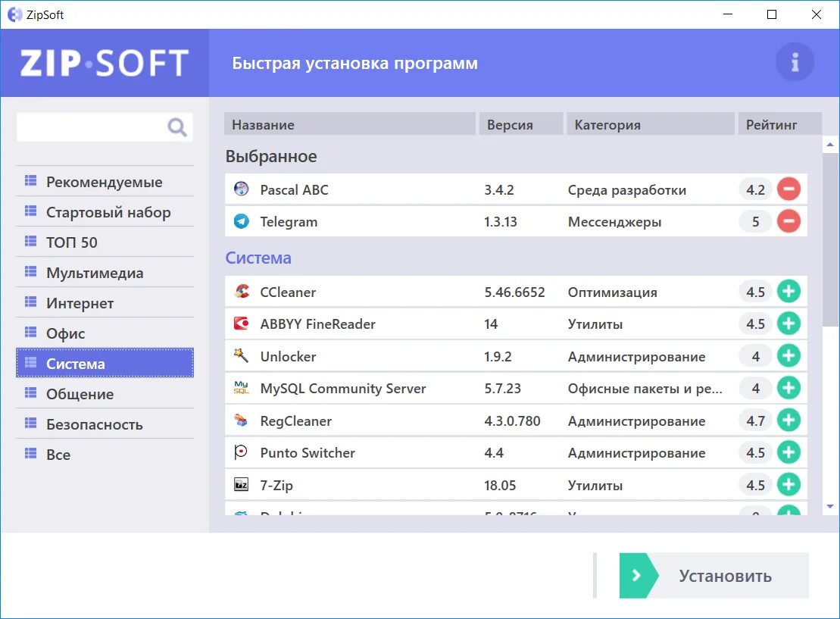Switch to Интернет category
840x619 pixels.
tap(105, 303)
